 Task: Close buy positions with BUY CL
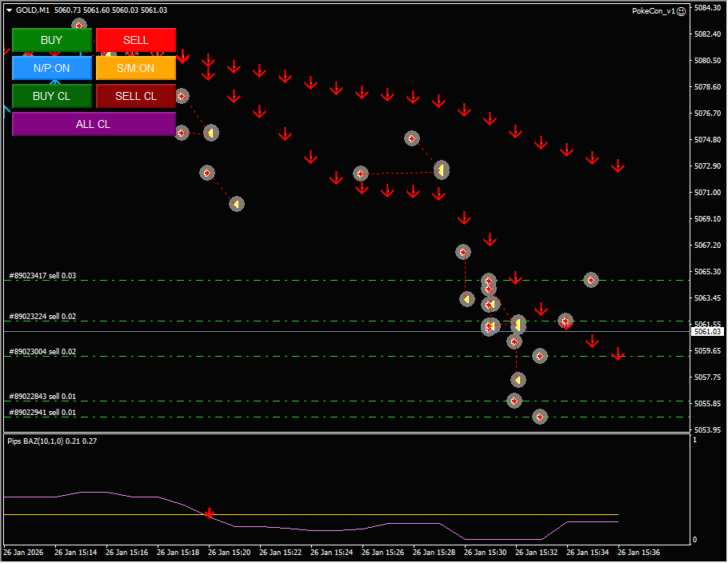(x=51, y=96)
